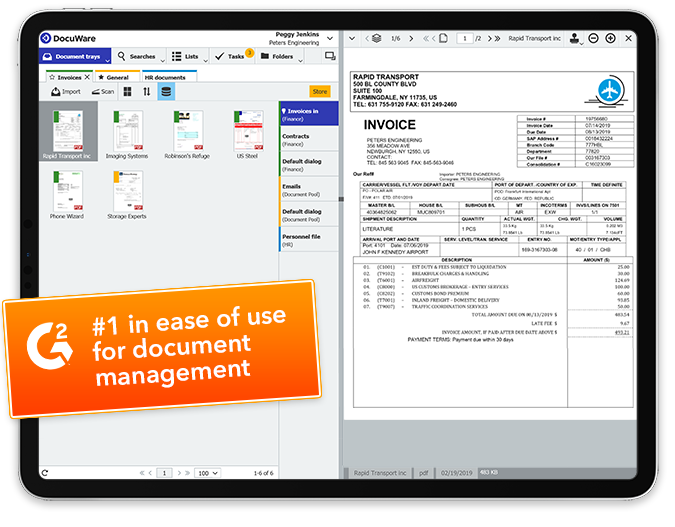The height and width of the screenshot is (527, 675).
Task: Expand the Folders dropdown arrow
Action: [x=300, y=61]
